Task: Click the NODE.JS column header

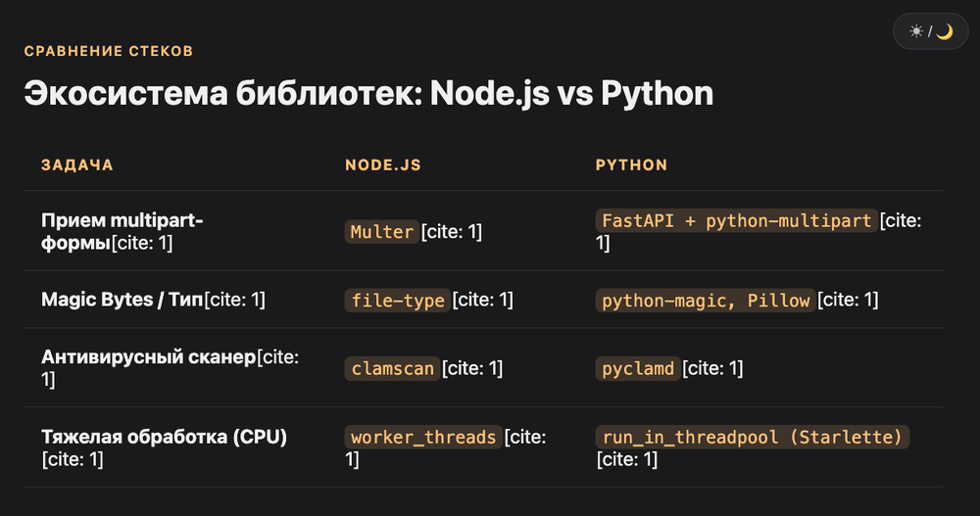Action: 383,164
